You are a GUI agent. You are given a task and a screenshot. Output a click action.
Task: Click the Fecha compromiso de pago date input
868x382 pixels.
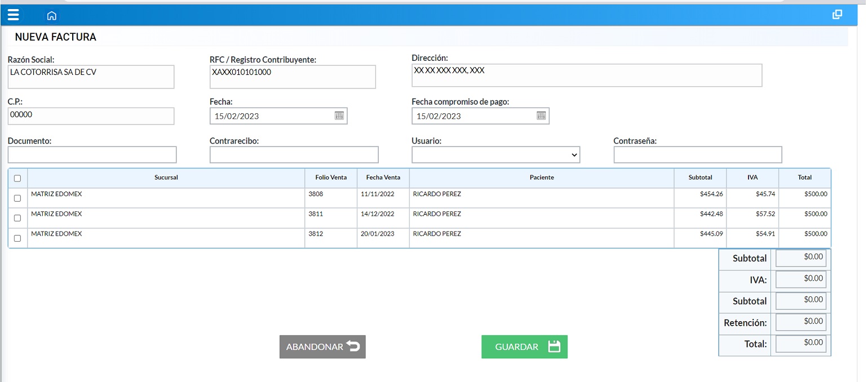click(x=480, y=116)
